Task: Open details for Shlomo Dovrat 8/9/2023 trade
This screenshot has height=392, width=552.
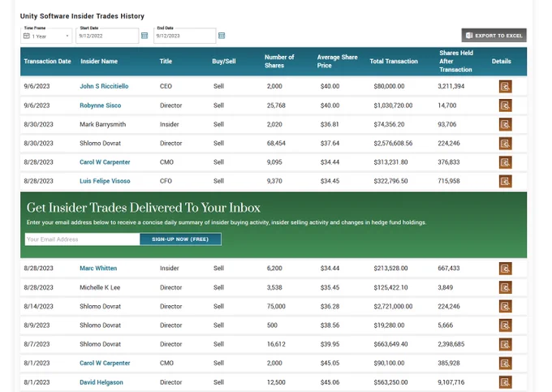Action: coord(505,325)
